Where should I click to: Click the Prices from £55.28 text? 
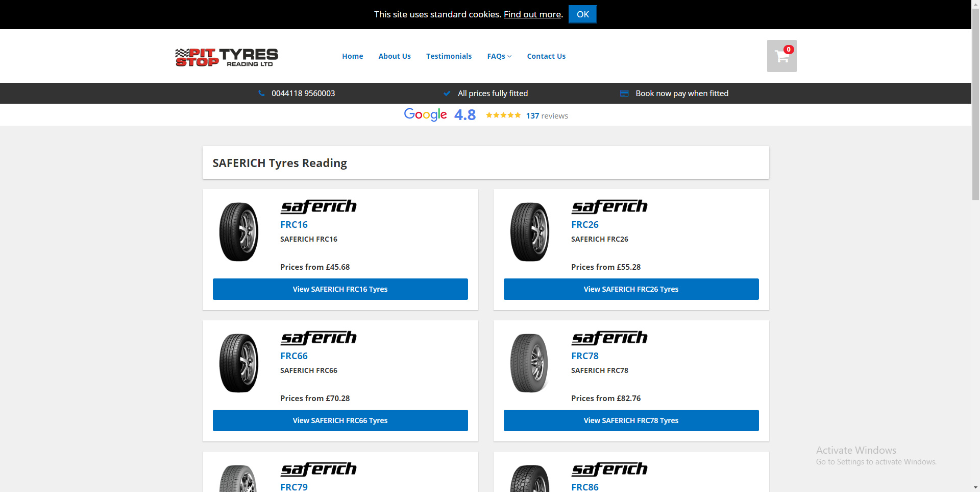click(x=606, y=267)
